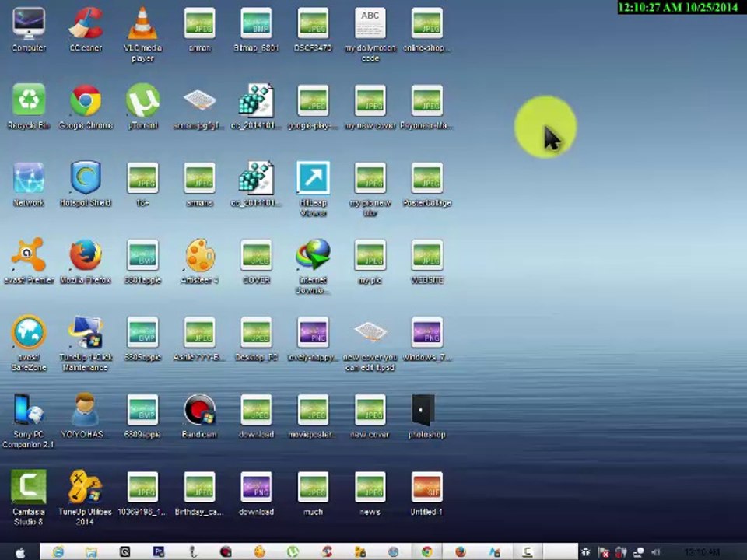Select the 10369198_1 JPEG file
747x560 pixels.
[x=142, y=493]
